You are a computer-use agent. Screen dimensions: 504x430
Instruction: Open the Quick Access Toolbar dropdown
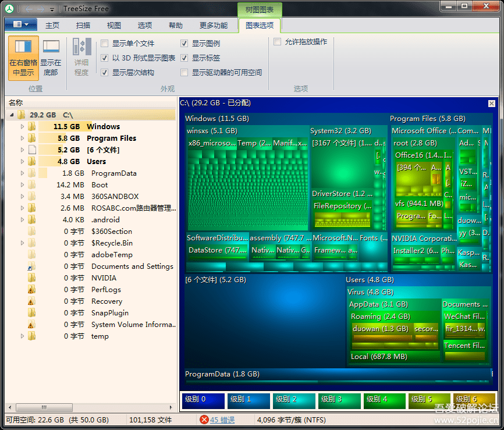[52, 8]
